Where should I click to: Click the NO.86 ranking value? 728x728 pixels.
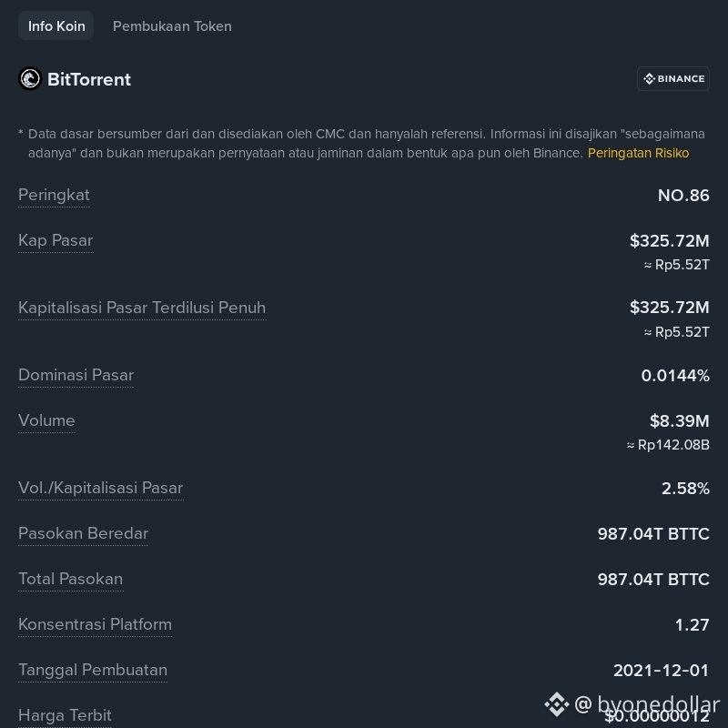(x=683, y=196)
